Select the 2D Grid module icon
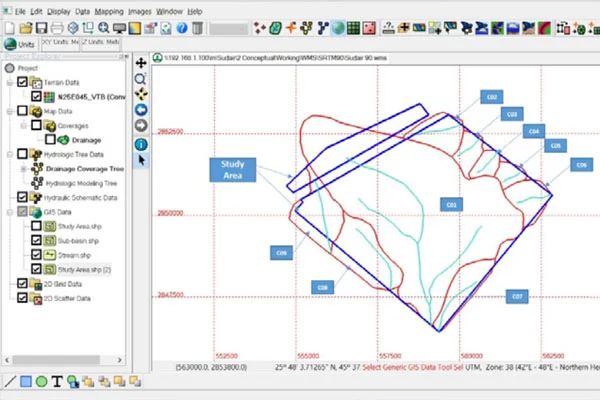The height and width of the screenshot is (400, 600). 354,28
